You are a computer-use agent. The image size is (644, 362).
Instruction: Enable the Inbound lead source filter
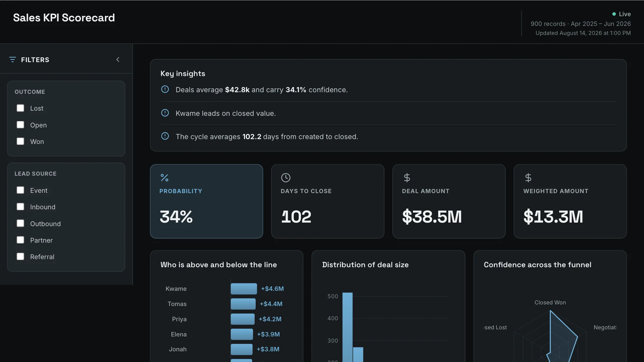coord(20,207)
